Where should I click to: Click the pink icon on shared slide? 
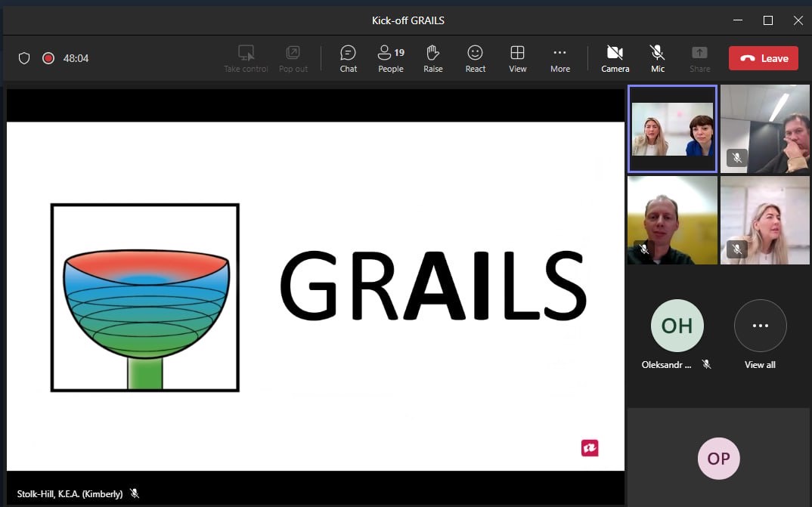pyautogui.click(x=590, y=448)
